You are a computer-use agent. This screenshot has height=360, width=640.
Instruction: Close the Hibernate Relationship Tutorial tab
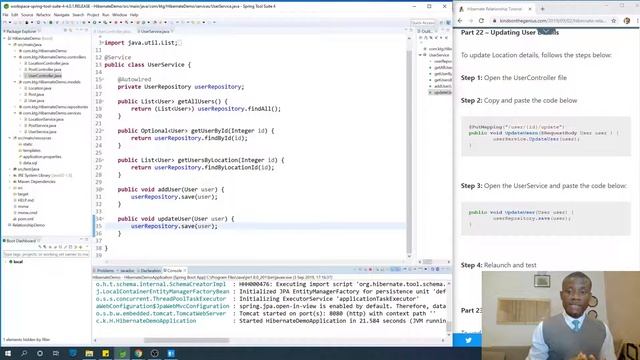(530, 9)
